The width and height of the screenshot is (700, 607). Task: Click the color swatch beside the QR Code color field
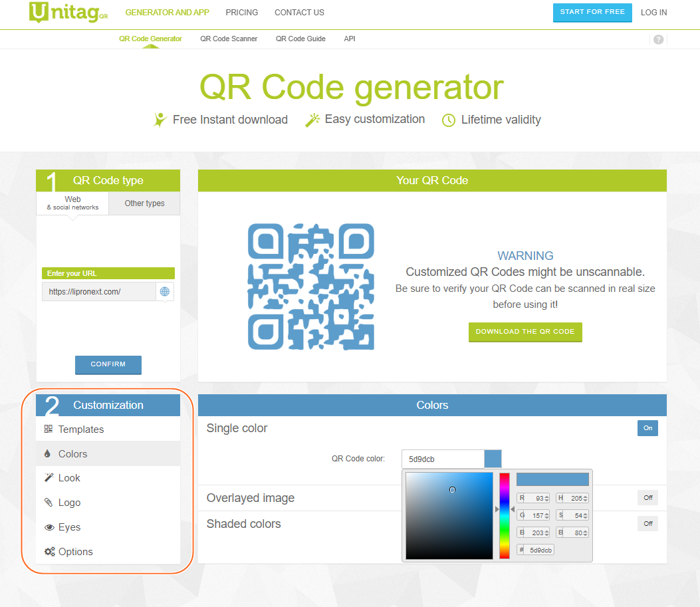(493, 459)
